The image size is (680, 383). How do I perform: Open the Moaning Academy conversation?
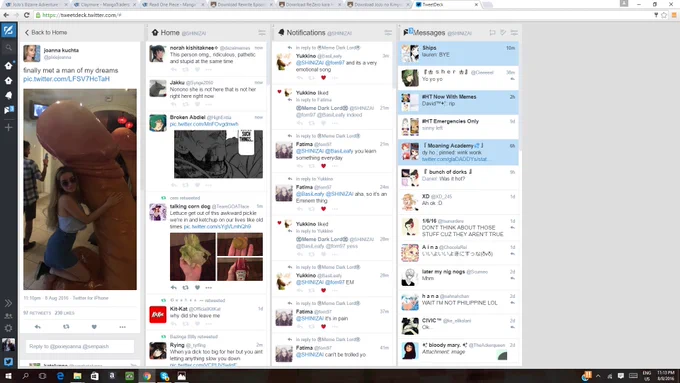458,152
